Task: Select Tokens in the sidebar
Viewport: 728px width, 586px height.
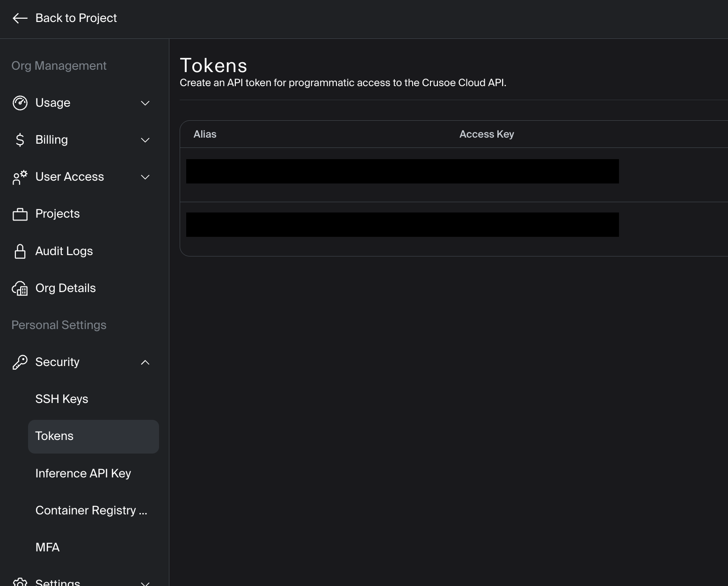Action: [x=54, y=436]
